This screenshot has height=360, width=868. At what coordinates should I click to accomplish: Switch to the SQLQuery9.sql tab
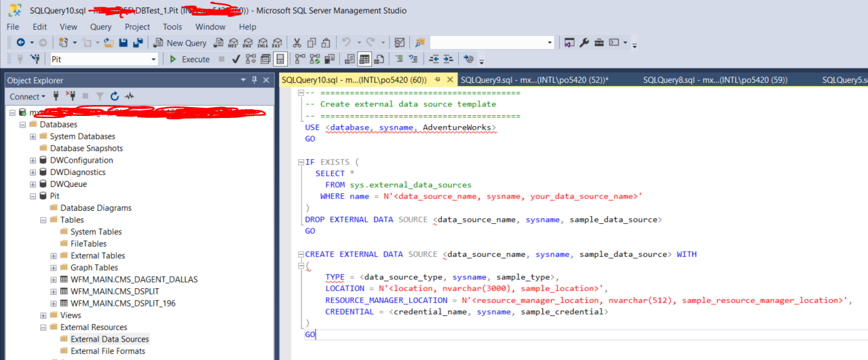click(x=533, y=80)
